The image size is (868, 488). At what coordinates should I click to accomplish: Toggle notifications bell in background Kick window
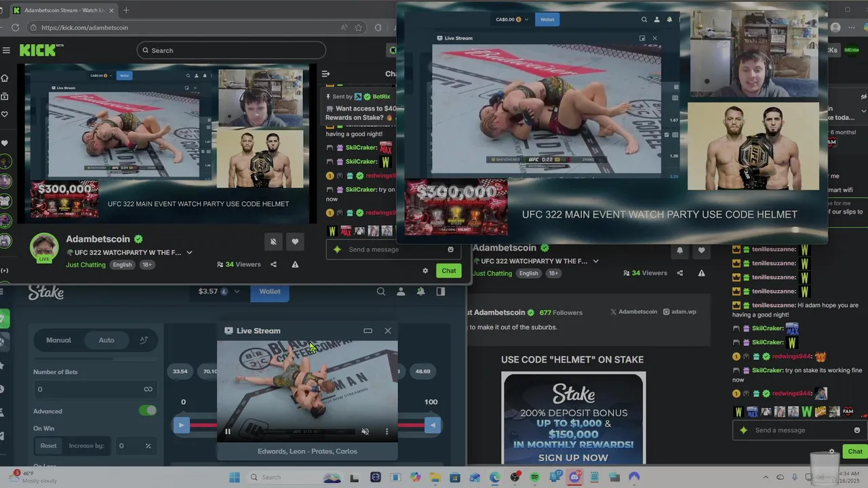679,250
